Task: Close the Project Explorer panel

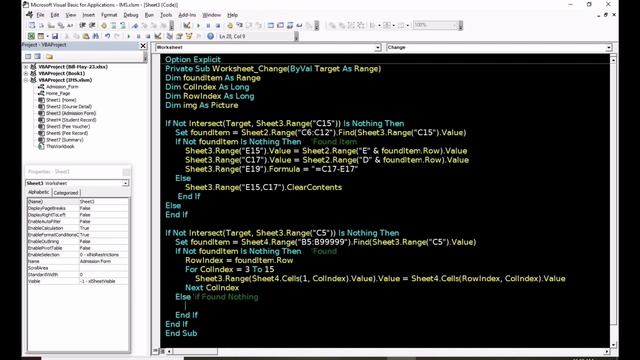Action: coord(143,46)
